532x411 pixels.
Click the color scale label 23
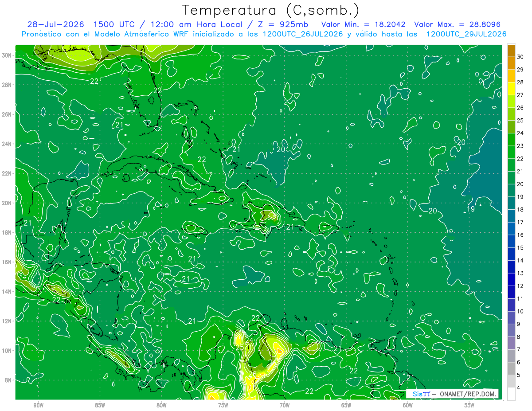[x=520, y=146]
